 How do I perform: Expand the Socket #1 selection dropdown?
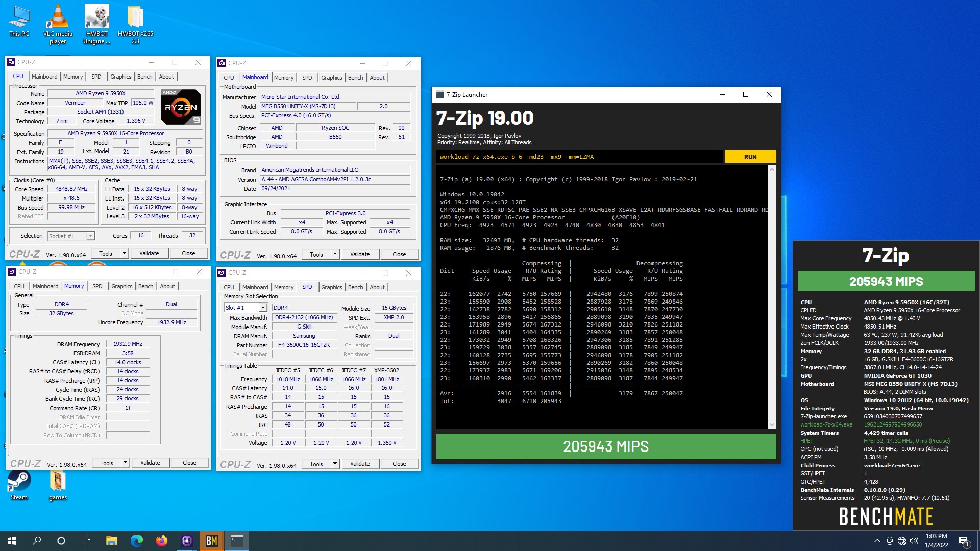coord(90,236)
